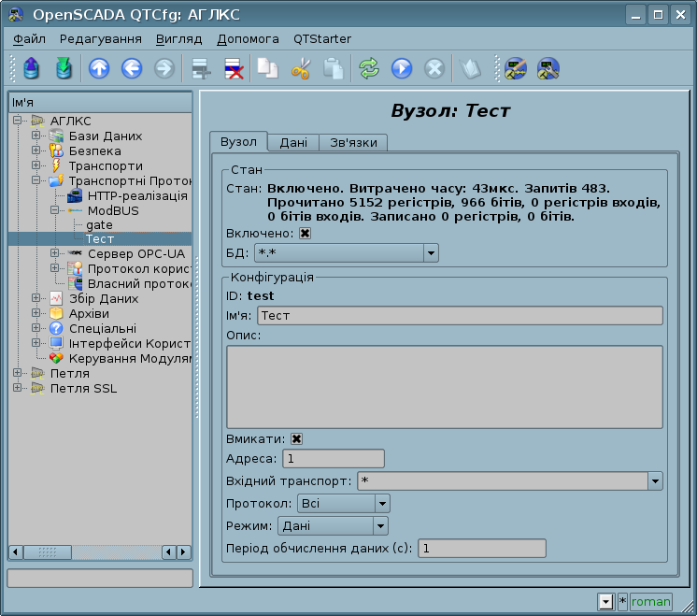This screenshot has width=697, height=616.
Task: Click the OpenSCADA window title icon
Action: tap(16, 15)
